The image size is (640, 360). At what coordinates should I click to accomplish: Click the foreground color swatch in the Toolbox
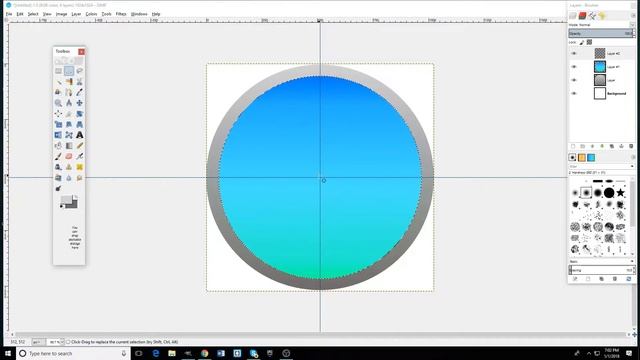click(x=66, y=200)
